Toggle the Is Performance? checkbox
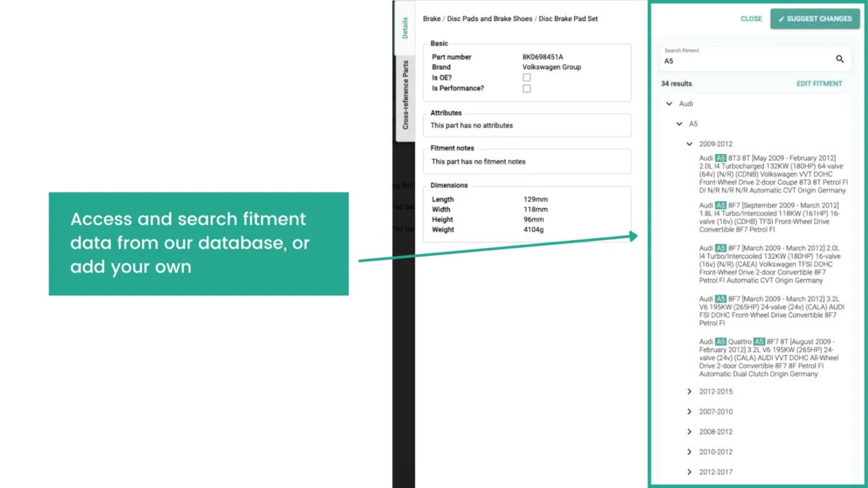 click(x=527, y=88)
